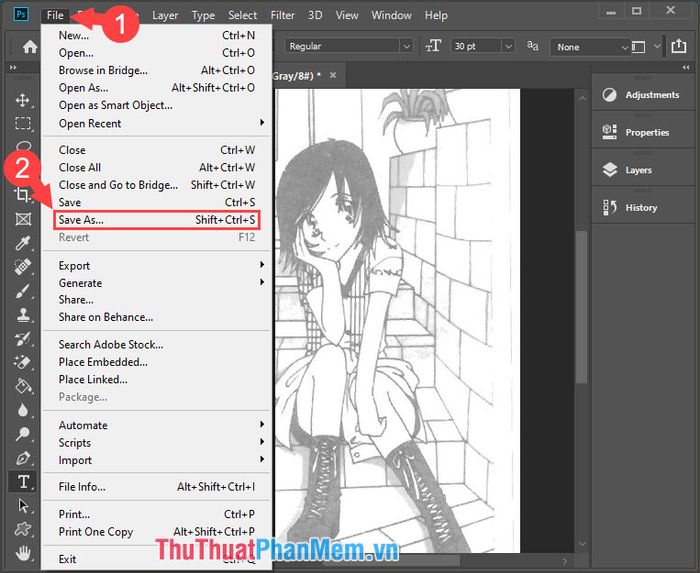This screenshot has width=700, height=573.
Task: Open the Window menu
Action: pos(392,15)
